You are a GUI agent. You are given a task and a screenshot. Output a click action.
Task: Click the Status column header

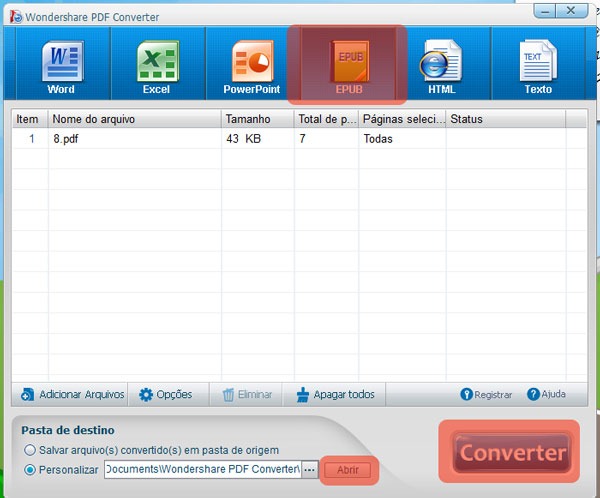(505, 119)
